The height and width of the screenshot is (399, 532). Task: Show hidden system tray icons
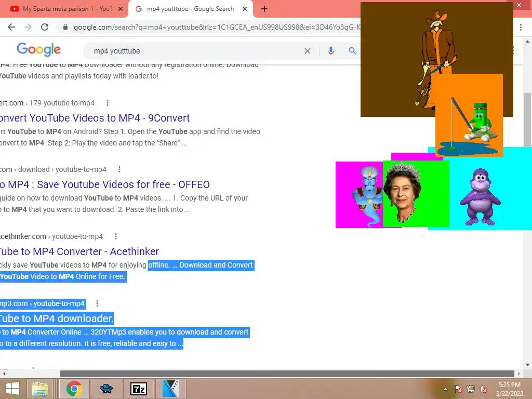pos(445,390)
